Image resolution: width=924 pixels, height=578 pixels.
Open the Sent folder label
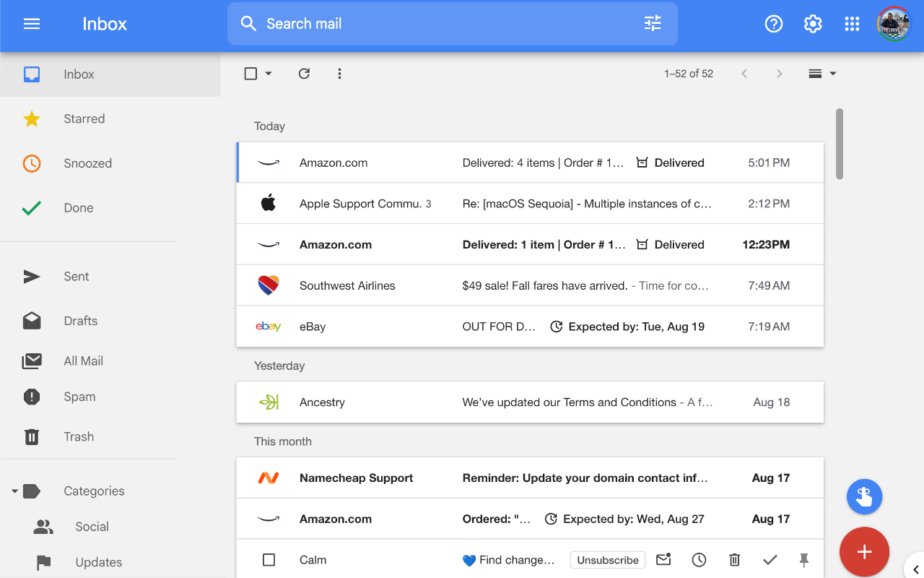tap(77, 276)
